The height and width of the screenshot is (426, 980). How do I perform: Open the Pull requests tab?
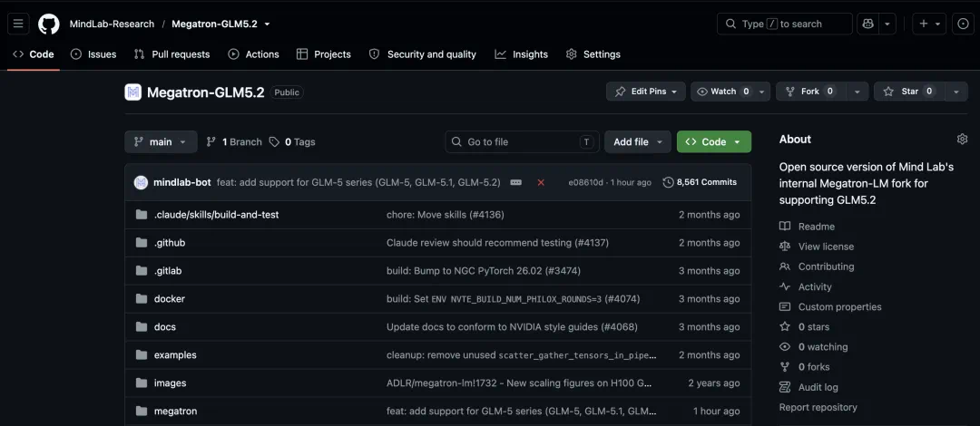pos(171,54)
